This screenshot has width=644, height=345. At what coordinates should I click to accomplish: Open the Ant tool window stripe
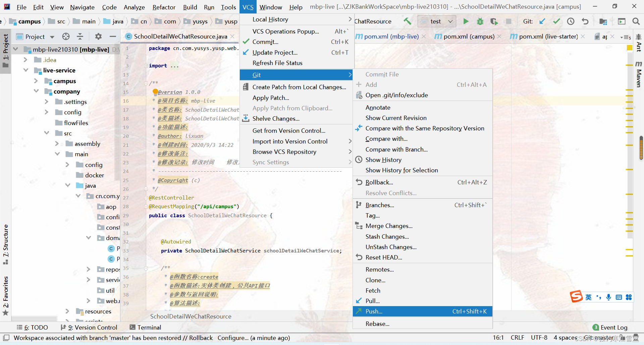639,43
